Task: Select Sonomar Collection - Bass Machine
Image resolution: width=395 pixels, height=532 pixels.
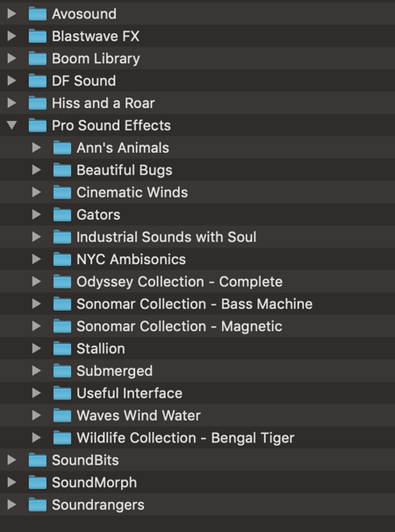Action: (x=195, y=304)
